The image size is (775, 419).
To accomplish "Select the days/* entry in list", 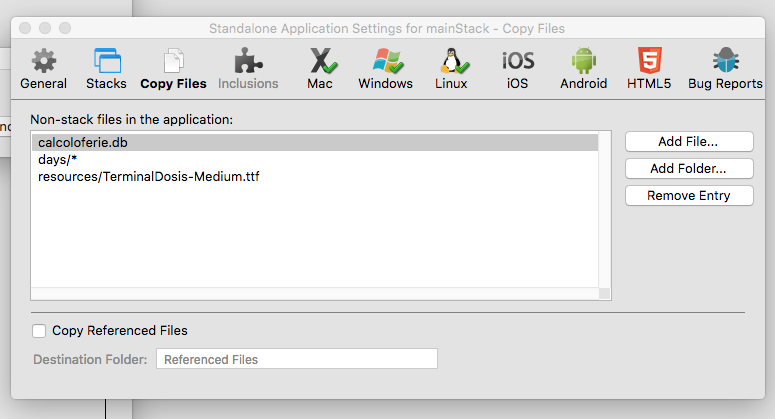I will point(58,160).
